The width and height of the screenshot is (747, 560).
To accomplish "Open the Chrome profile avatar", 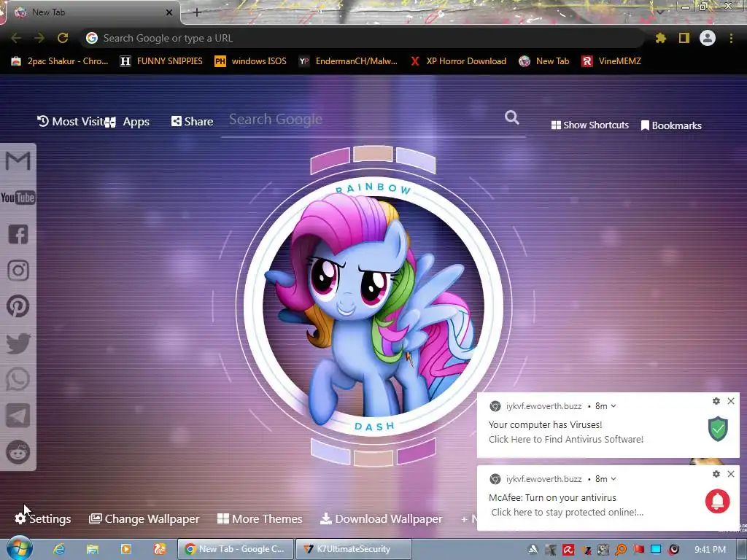I will click(708, 38).
